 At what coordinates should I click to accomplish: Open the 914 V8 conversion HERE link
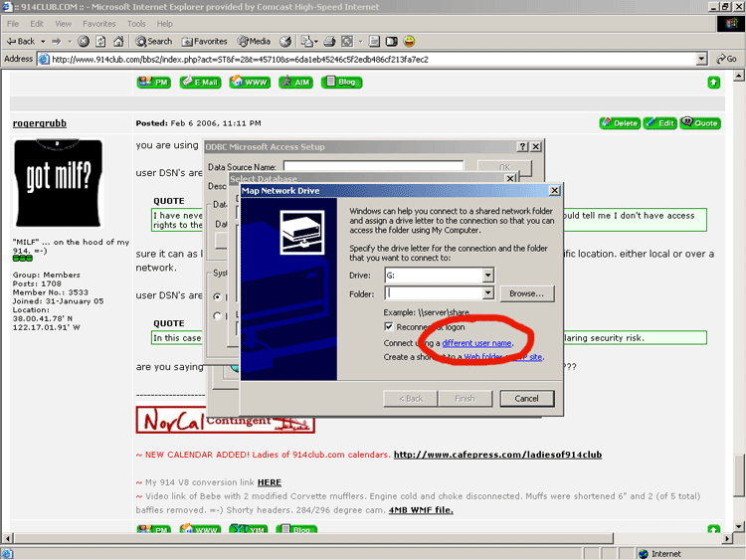[270, 482]
